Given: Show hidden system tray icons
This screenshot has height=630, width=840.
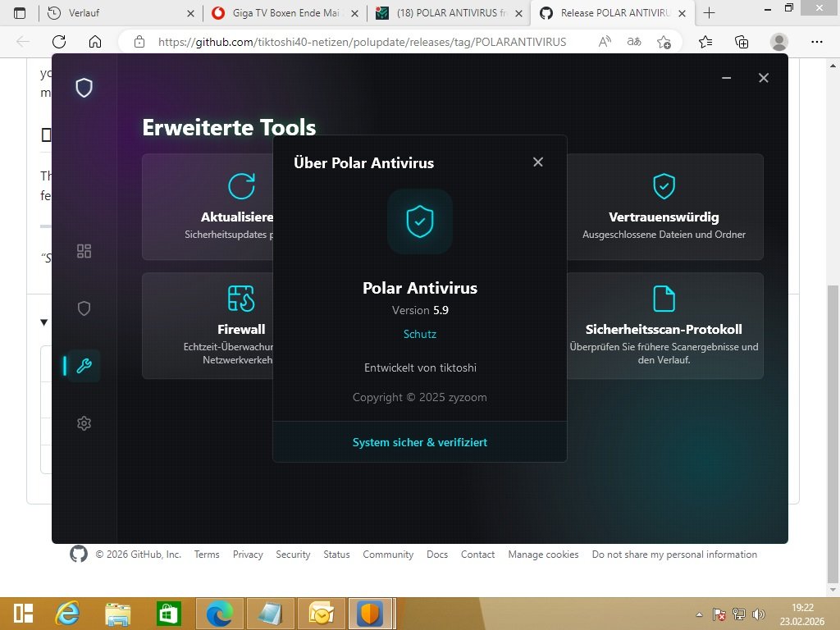Looking at the screenshot, I should [699, 614].
